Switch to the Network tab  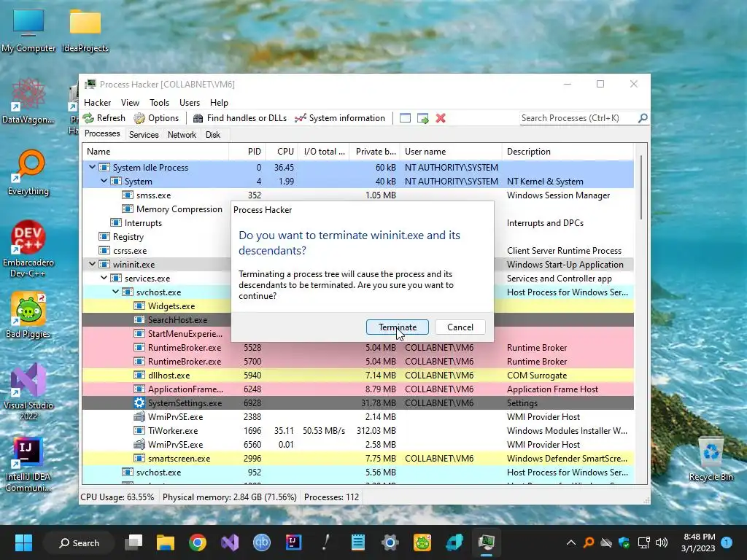182,135
